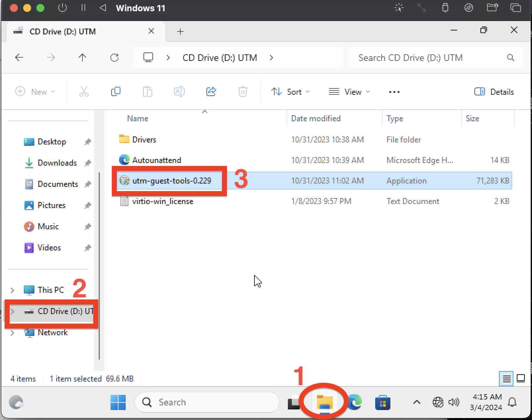Open Music in the sidebar

[48, 227]
